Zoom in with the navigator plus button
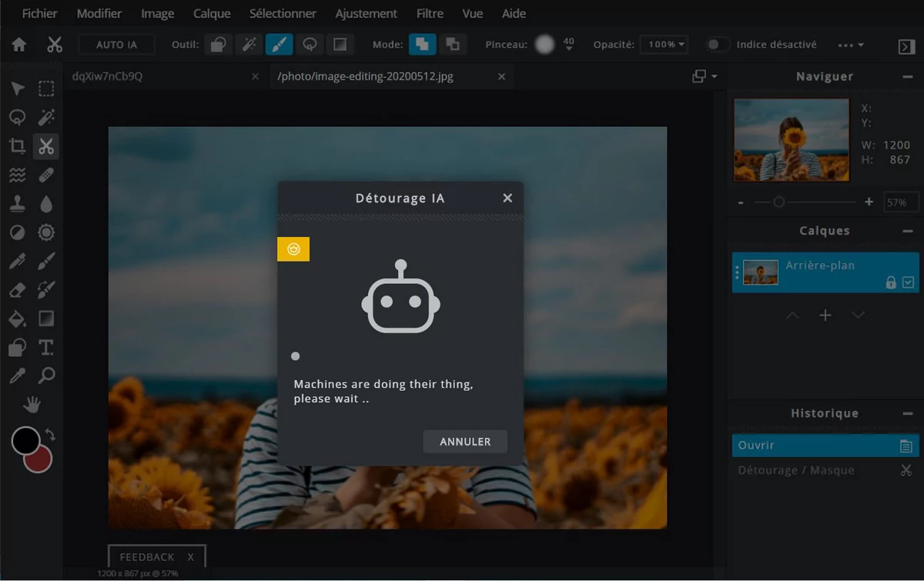Viewport: 924px width, 581px height. [x=869, y=202]
